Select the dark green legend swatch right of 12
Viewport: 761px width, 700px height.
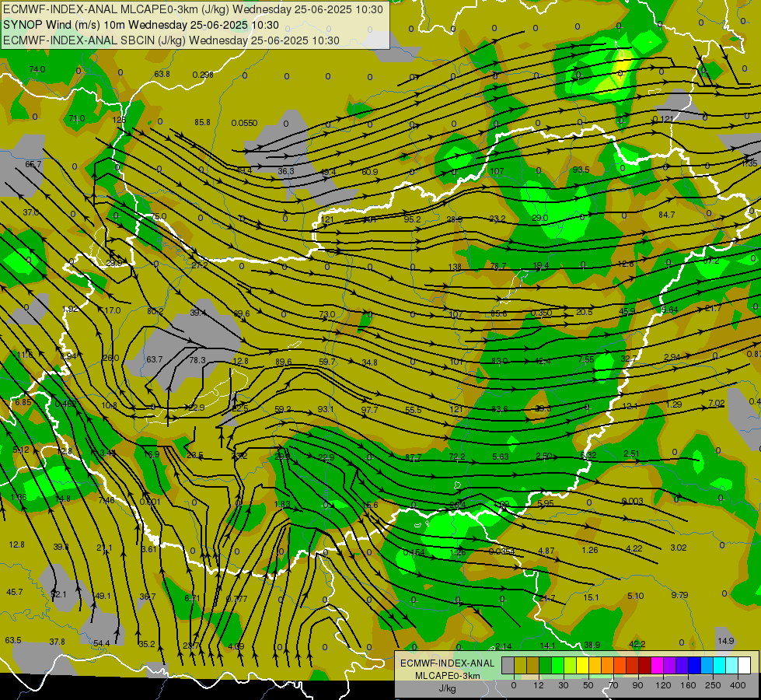point(546,665)
